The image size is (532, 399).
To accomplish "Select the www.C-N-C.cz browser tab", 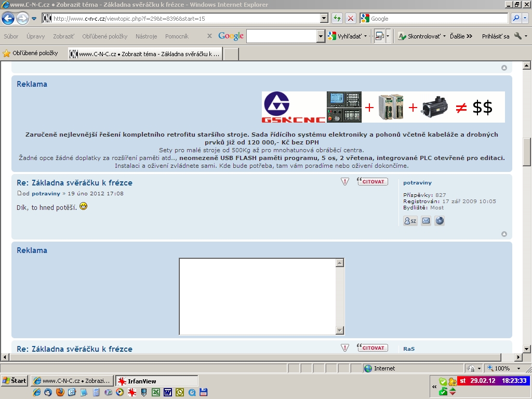I will (145, 54).
